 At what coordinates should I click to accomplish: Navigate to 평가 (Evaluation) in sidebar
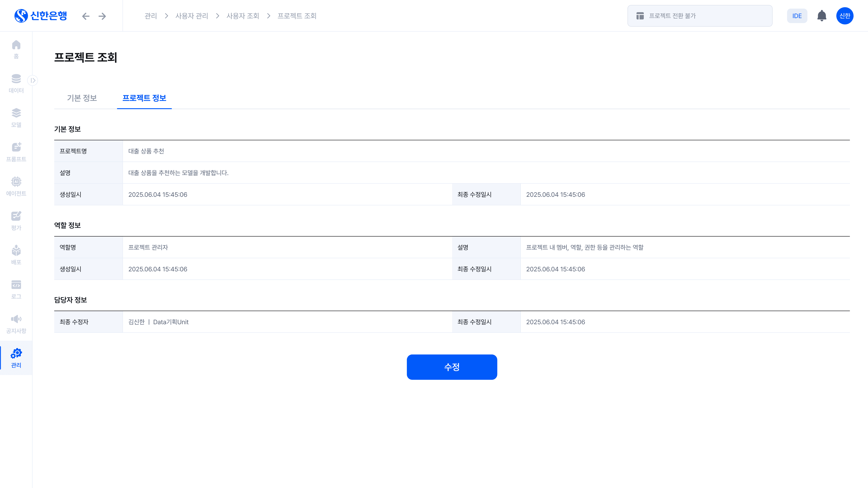pyautogui.click(x=16, y=221)
